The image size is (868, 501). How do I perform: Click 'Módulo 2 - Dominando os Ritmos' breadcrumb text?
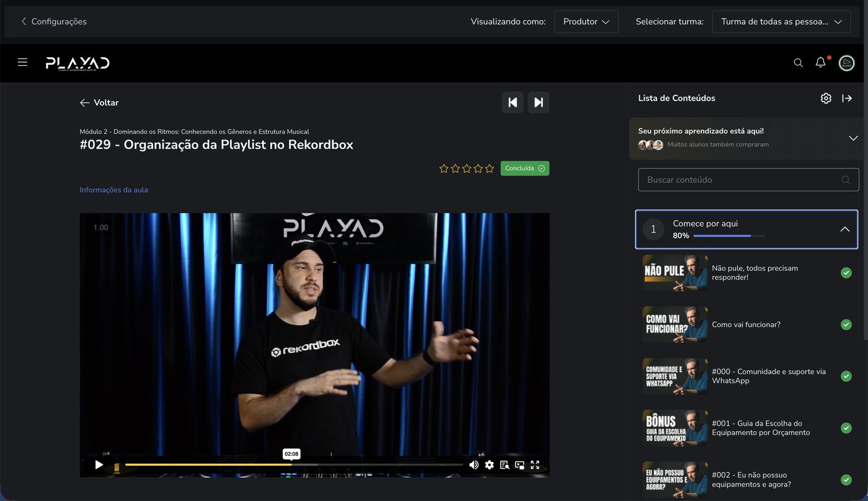click(194, 131)
